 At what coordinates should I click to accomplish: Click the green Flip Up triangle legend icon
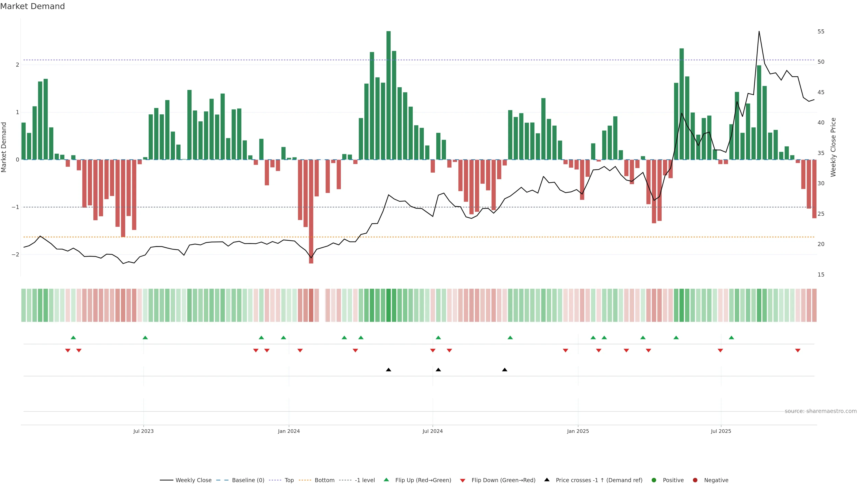(386, 480)
